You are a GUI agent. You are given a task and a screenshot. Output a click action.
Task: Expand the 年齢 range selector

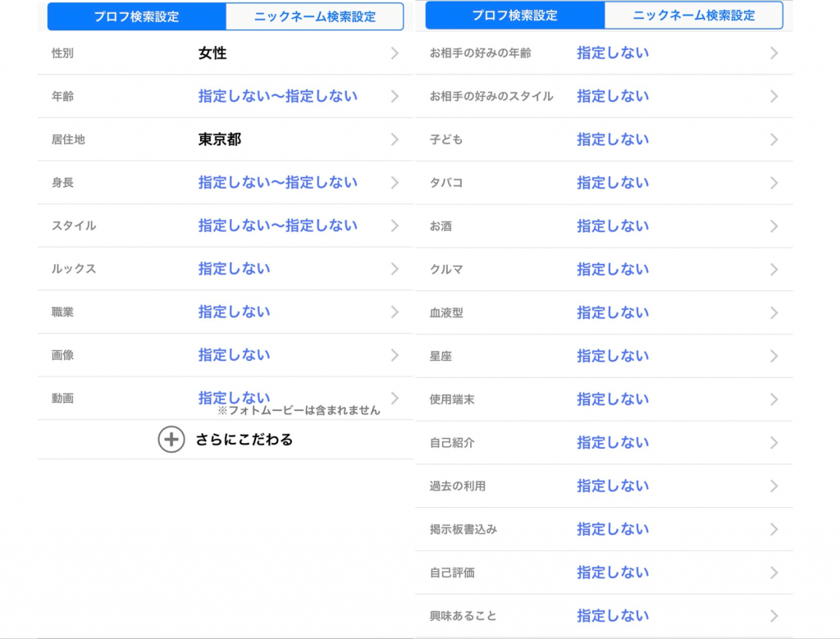[x=277, y=96]
